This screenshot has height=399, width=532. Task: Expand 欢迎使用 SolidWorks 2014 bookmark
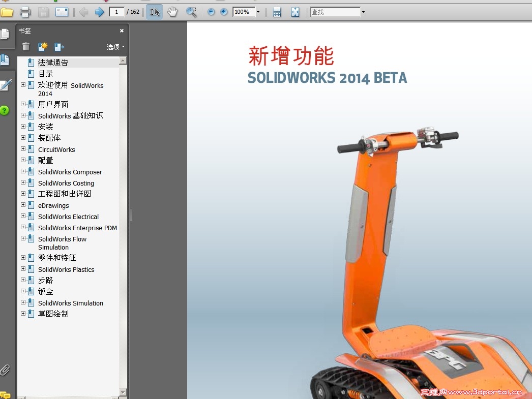click(23, 85)
